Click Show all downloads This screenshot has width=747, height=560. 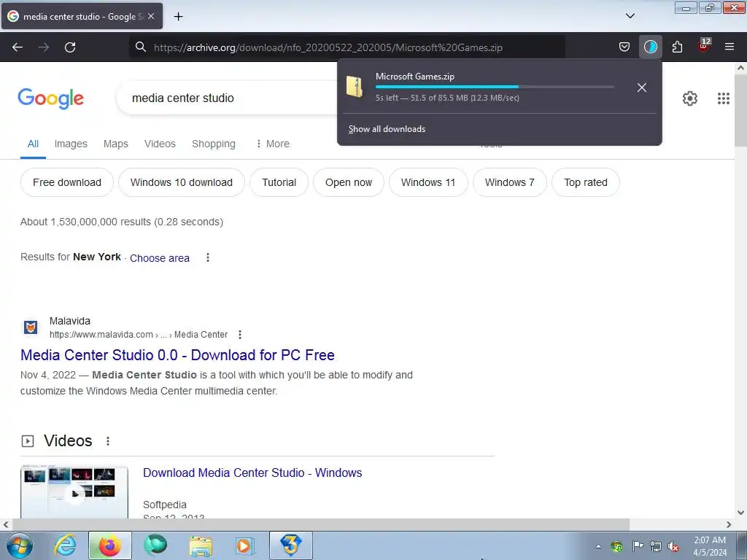(x=387, y=129)
